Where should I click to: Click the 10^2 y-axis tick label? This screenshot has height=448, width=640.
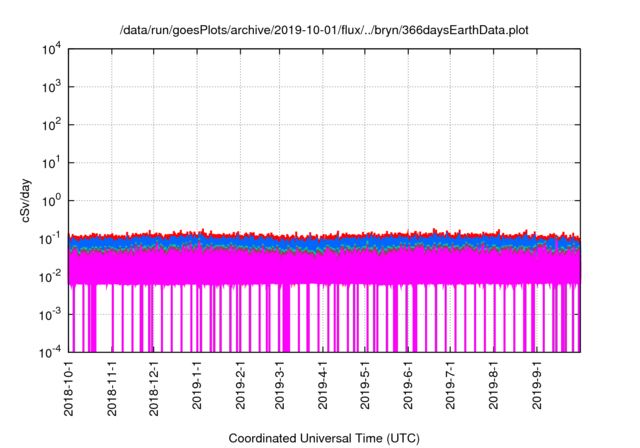(x=50, y=125)
